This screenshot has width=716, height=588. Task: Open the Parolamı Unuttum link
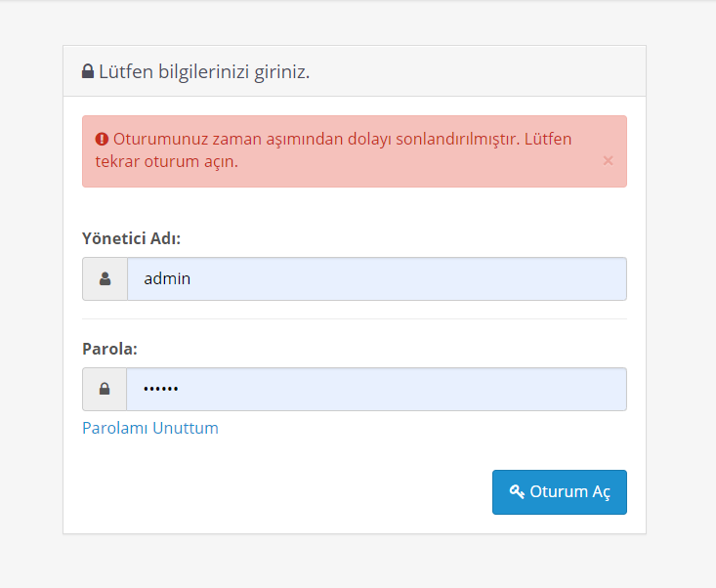coord(150,428)
